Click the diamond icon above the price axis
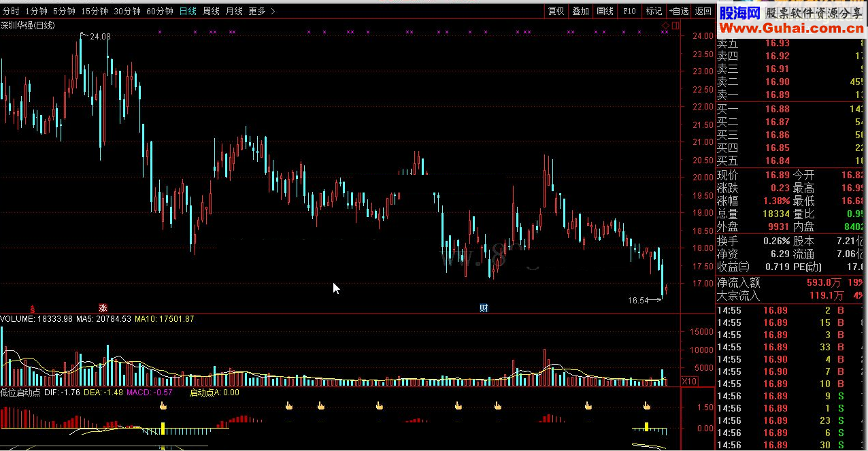The image size is (868, 451). click(x=665, y=26)
